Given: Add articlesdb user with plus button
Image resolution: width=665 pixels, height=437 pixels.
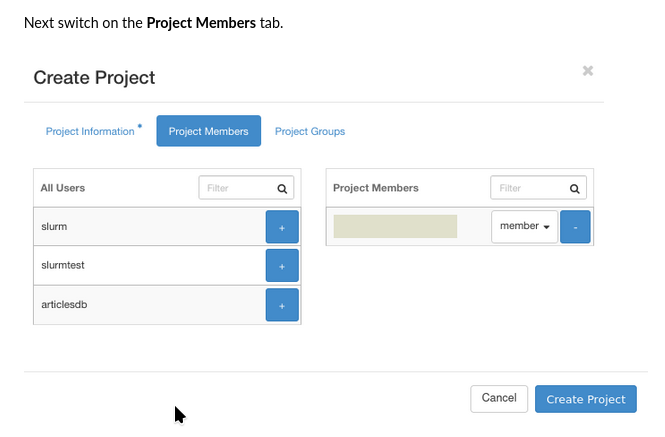Looking at the screenshot, I should [282, 305].
